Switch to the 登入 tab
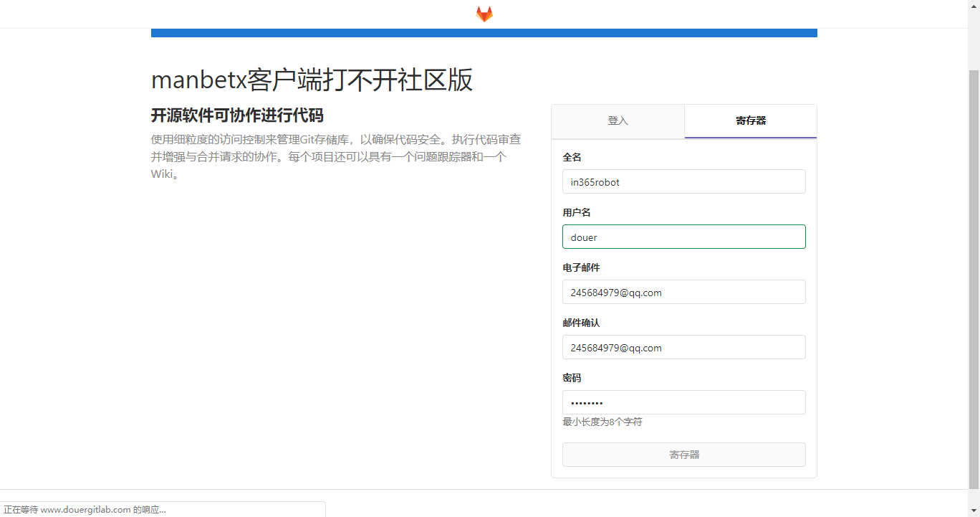This screenshot has width=980, height=517. click(618, 121)
